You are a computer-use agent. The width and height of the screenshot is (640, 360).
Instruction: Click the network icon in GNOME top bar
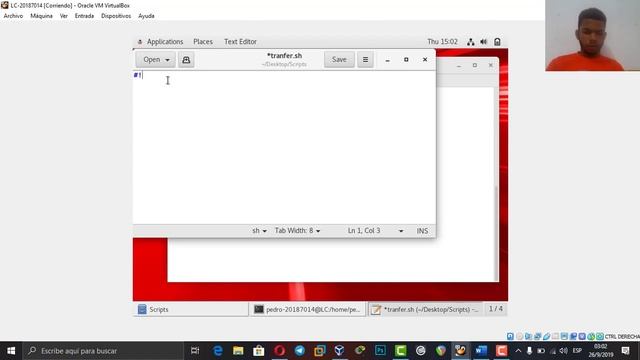click(471, 42)
